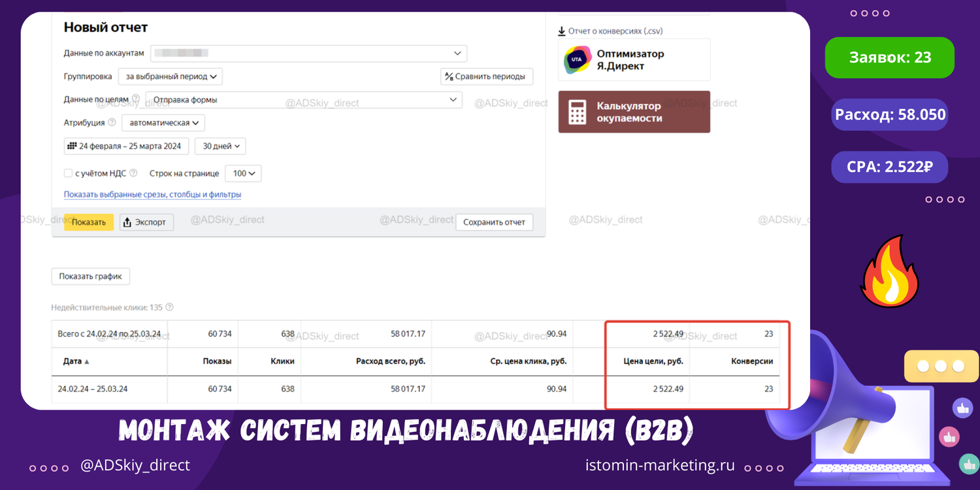Click the 'CPA: 2.522₽' badge
Viewport: 980px width, 490px height.
(x=889, y=167)
